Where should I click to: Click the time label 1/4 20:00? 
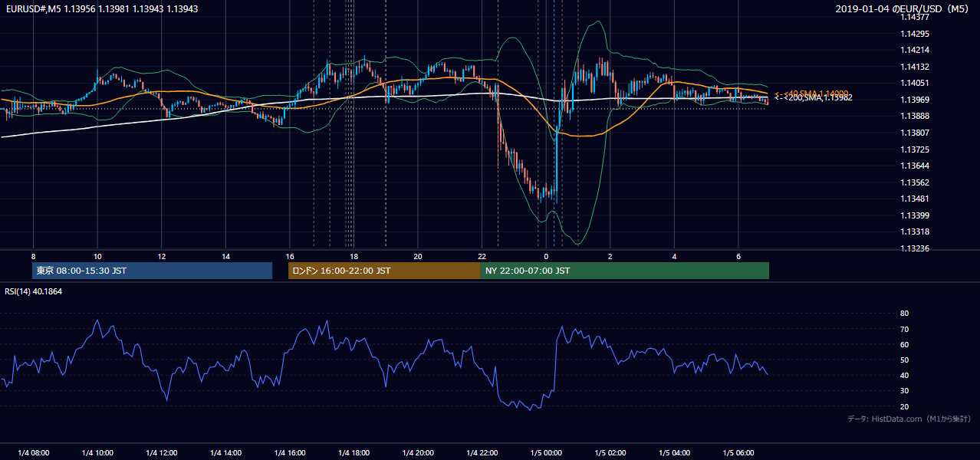pyautogui.click(x=417, y=453)
